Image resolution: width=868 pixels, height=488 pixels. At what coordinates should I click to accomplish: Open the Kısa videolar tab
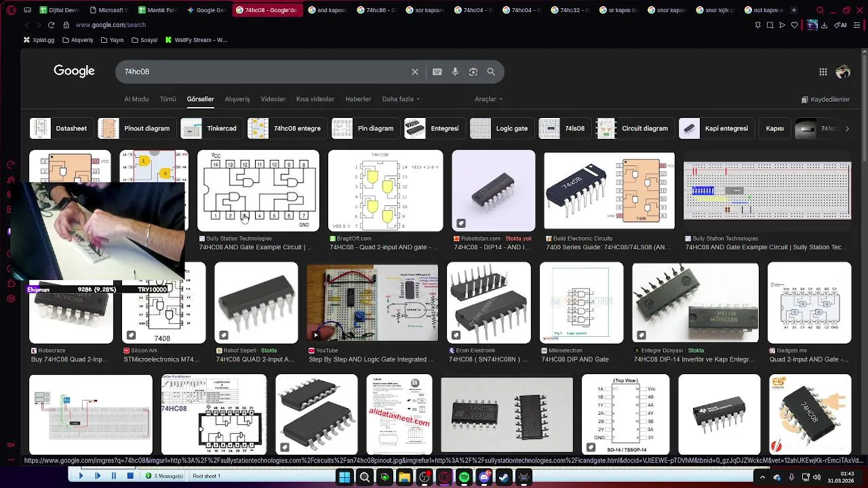[x=315, y=99]
